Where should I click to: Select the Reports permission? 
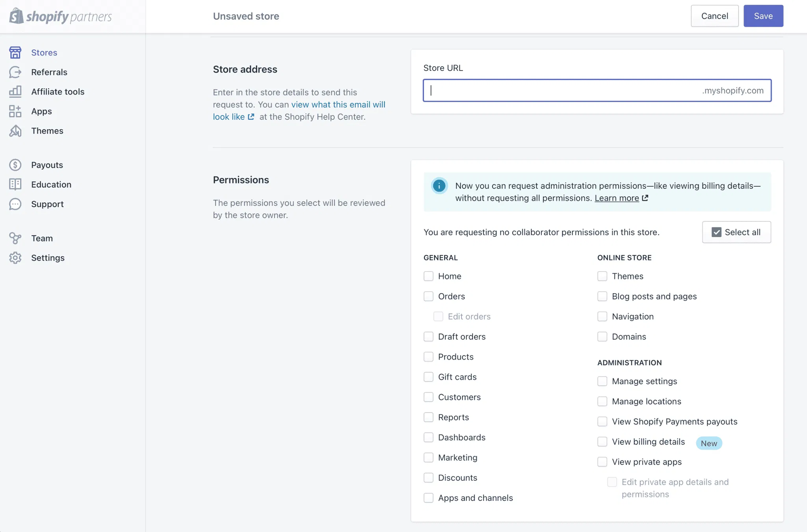(428, 417)
